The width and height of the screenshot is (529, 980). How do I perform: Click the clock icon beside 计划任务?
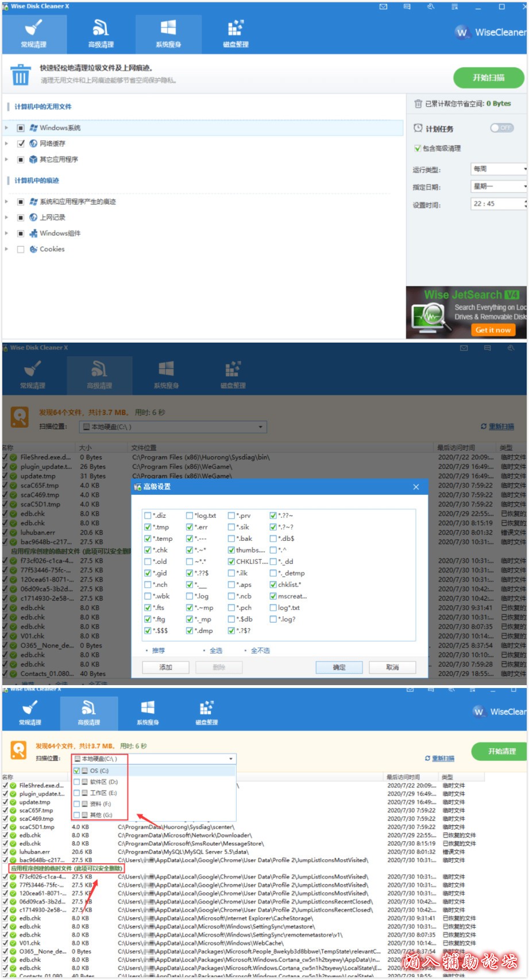pos(418,128)
